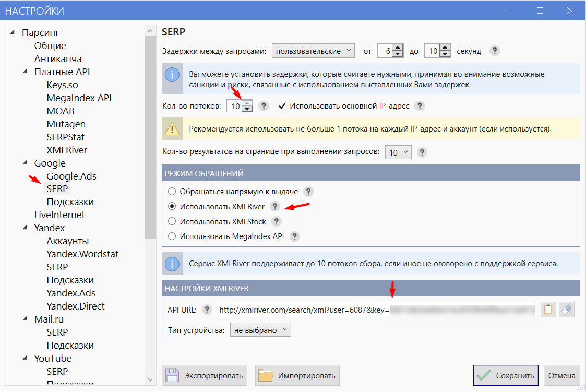
Task: Paste API URL from clipboard icon
Action: tap(548, 310)
